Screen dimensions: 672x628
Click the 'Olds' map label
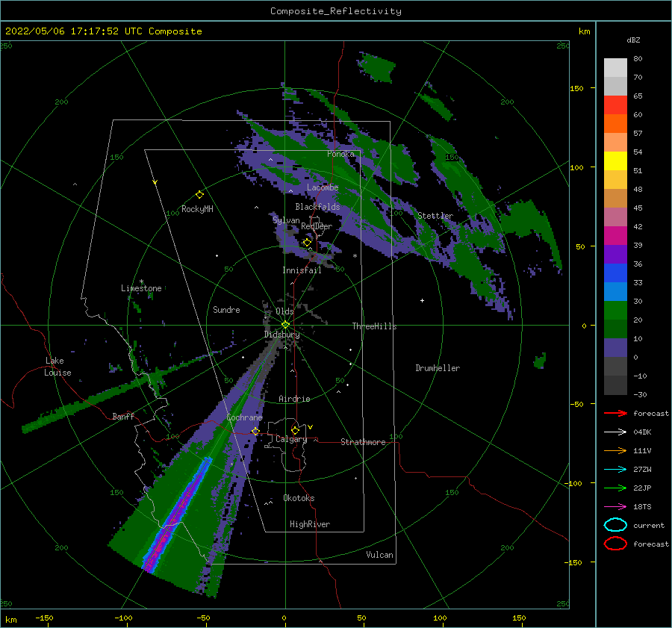(284, 311)
